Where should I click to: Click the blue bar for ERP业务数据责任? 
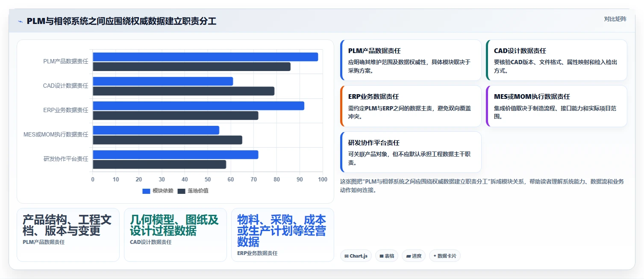[x=198, y=106]
